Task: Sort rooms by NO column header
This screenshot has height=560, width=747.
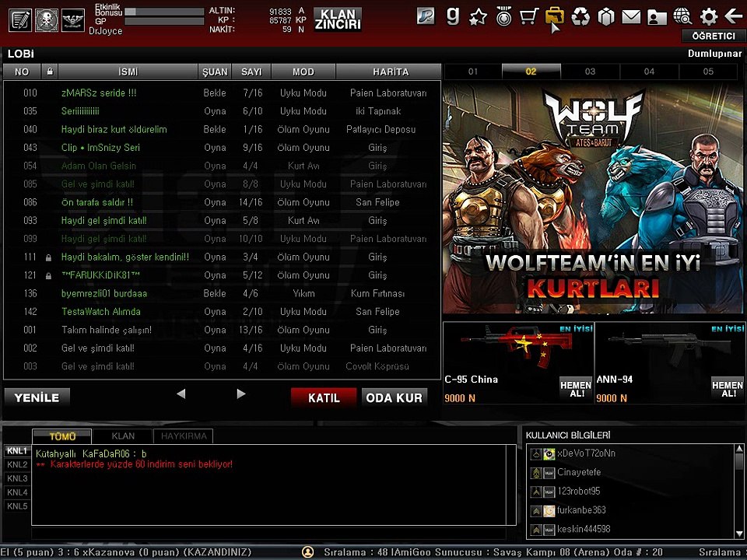Action: pos(22,72)
